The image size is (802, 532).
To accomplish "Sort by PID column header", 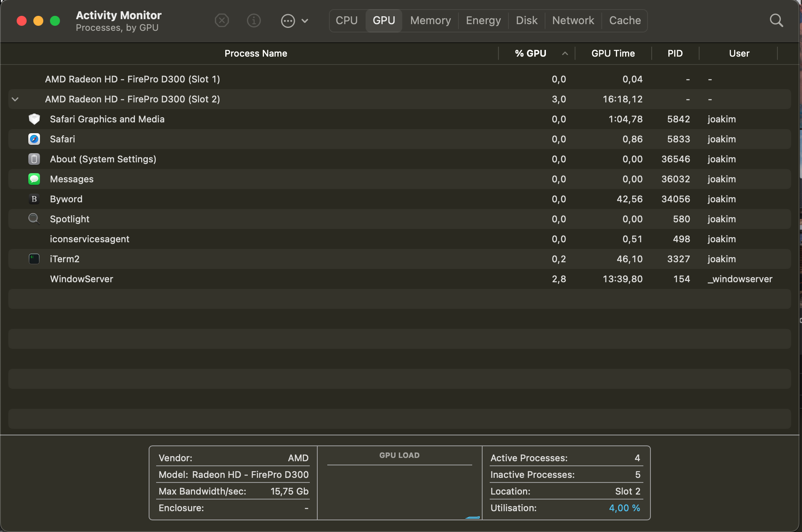I will point(675,53).
